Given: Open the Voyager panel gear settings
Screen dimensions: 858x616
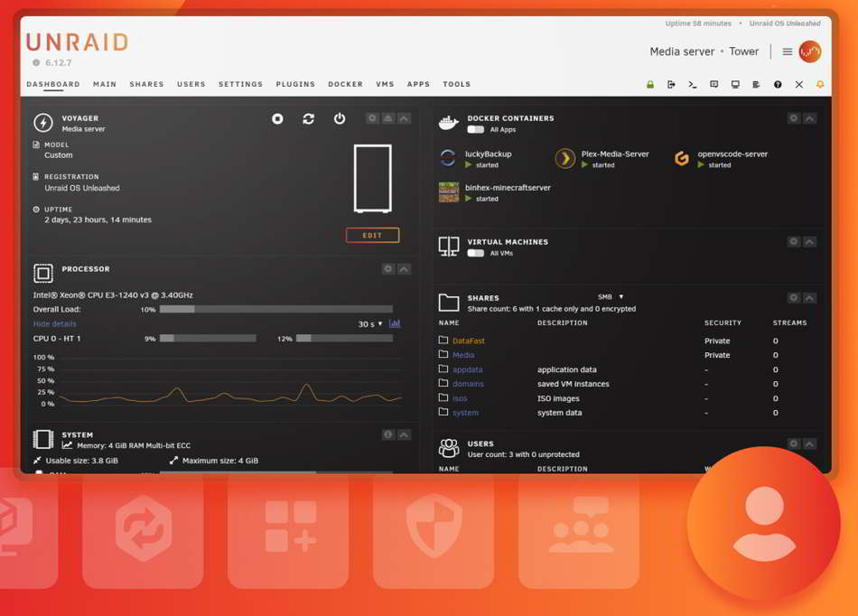Looking at the screenshot, I should coord(372,118).
